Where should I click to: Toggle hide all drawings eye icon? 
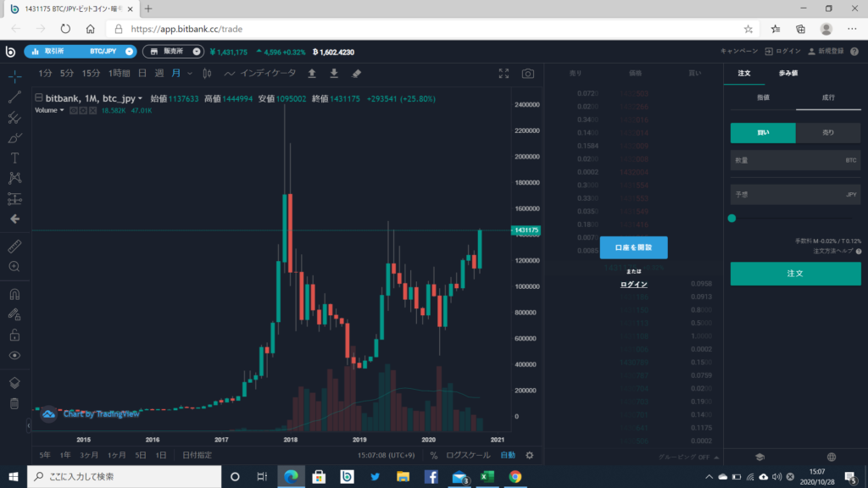(14, 356)
